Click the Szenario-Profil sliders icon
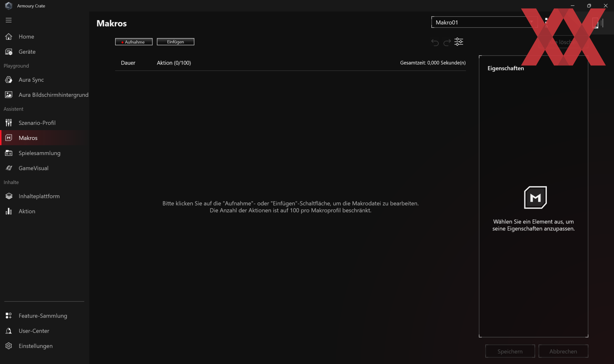614x364 pixels. (9, 123)
